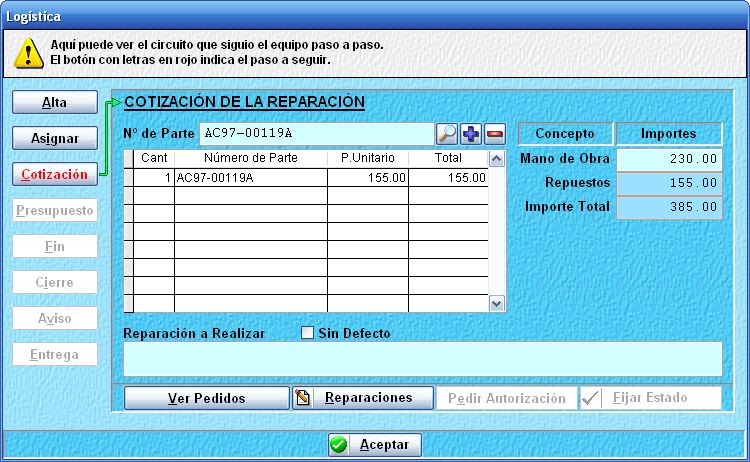Click the green check icon on Aceptar
This screenshot has width=750, height=462.
(x=339, y=445)
